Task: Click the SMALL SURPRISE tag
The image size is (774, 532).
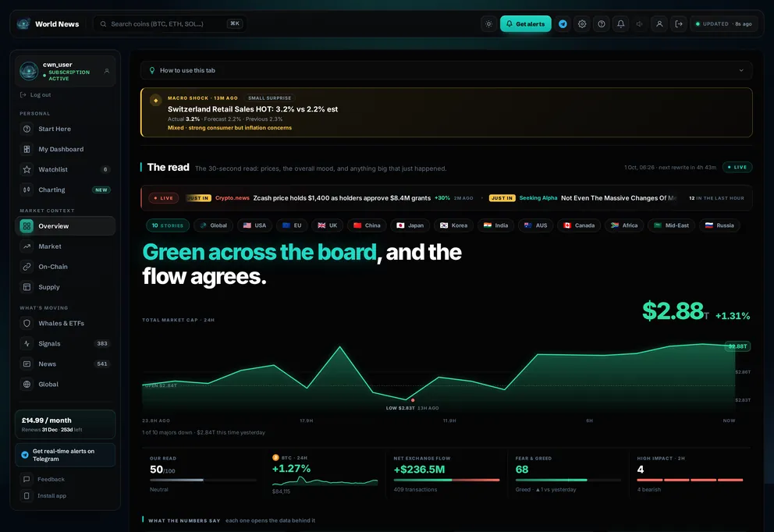Action: pyautogui.click(x=269, y=98)
